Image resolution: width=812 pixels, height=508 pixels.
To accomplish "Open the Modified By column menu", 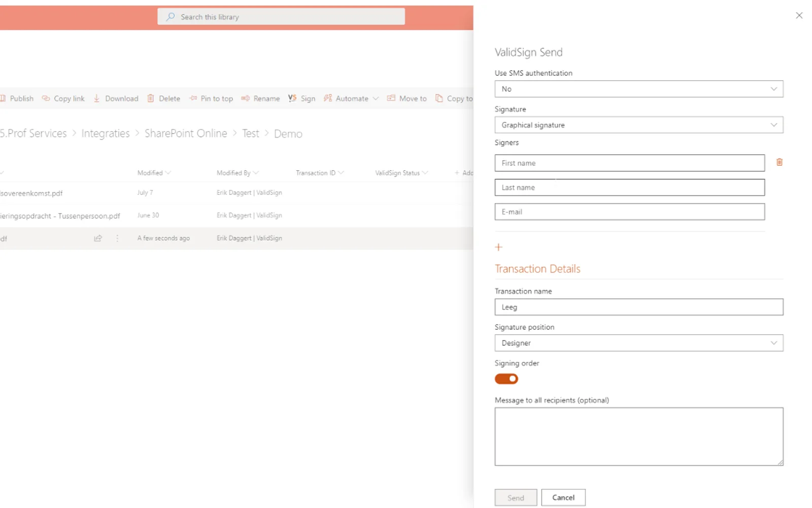I will coord(238,173).
